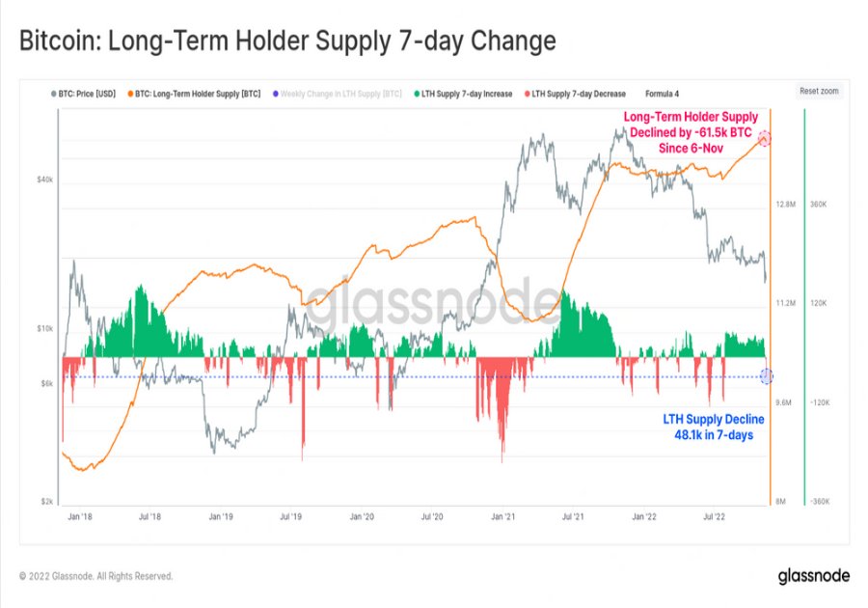The image size is (868, 608).
Task: Click the Jan '21 label on time axis
Action: click(502, 516)
